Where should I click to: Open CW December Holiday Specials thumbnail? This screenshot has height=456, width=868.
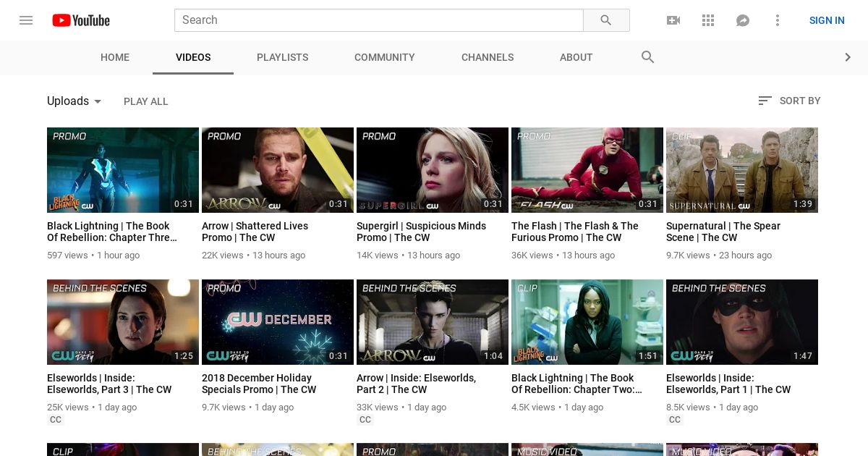point(278,322)
